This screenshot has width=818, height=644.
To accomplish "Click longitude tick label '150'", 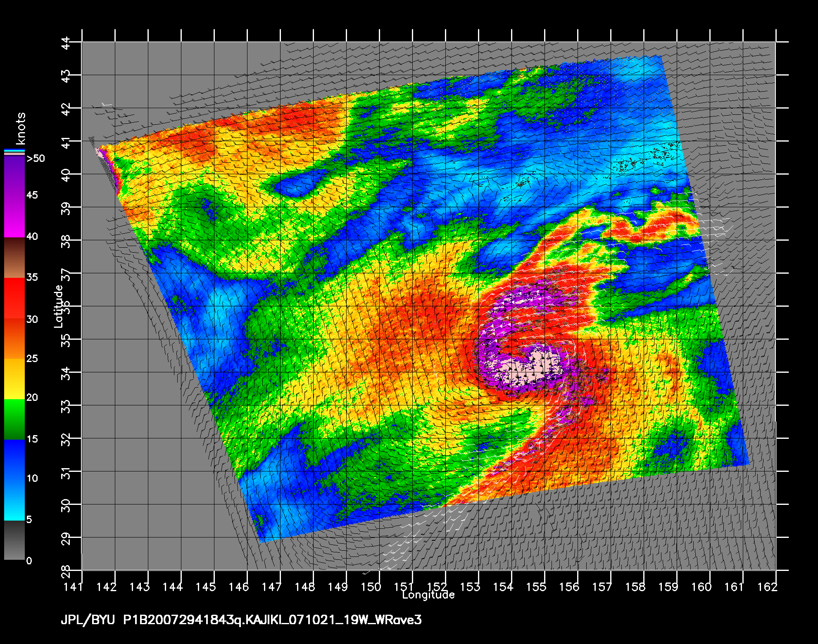I will tap(371, 587).
